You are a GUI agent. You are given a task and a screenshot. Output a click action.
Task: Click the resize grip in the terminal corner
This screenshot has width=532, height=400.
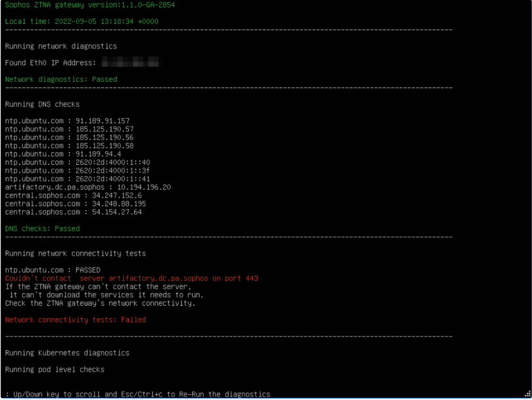point(527,394)
